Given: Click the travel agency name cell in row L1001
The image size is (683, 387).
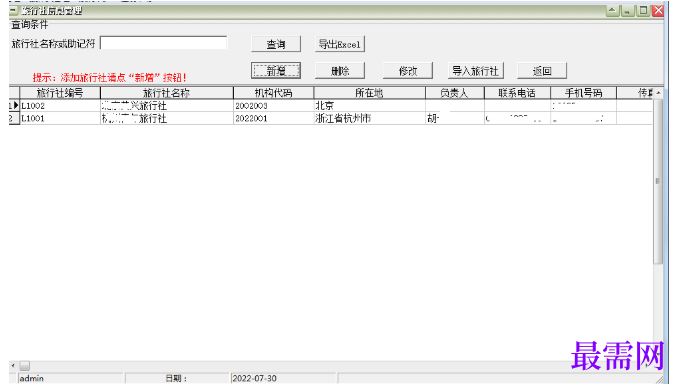Looking at the screenshot, I should [167, 118].
